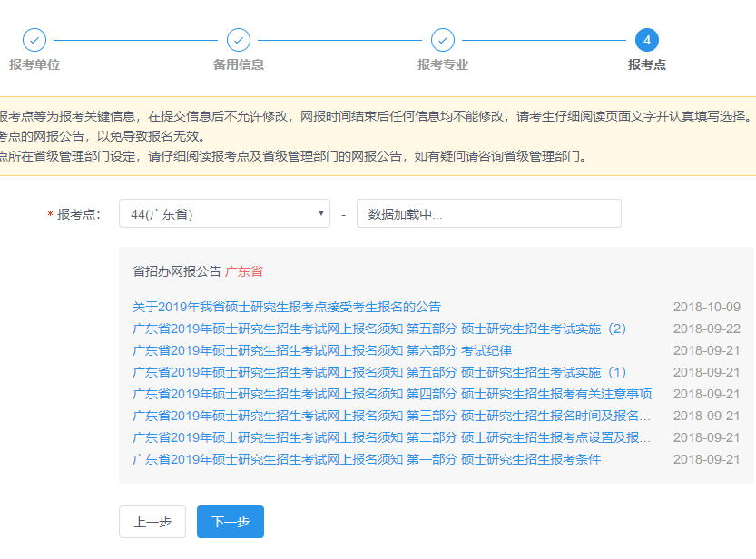The height and width of the screenshot is (559, 756).
Task: Open the 第六部分 考试纪律 notice link
Action: coord(322,350)
